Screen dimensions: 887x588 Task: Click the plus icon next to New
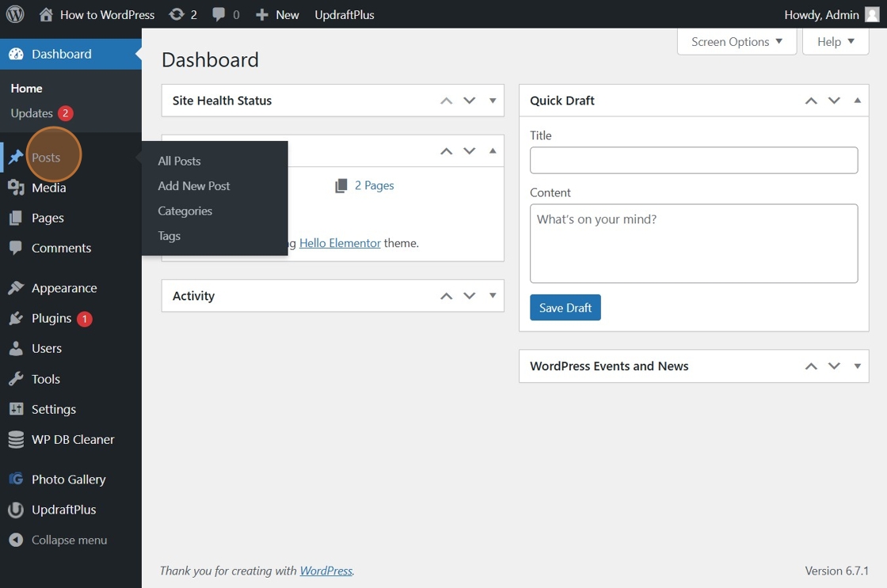click(x=262, y=15)
